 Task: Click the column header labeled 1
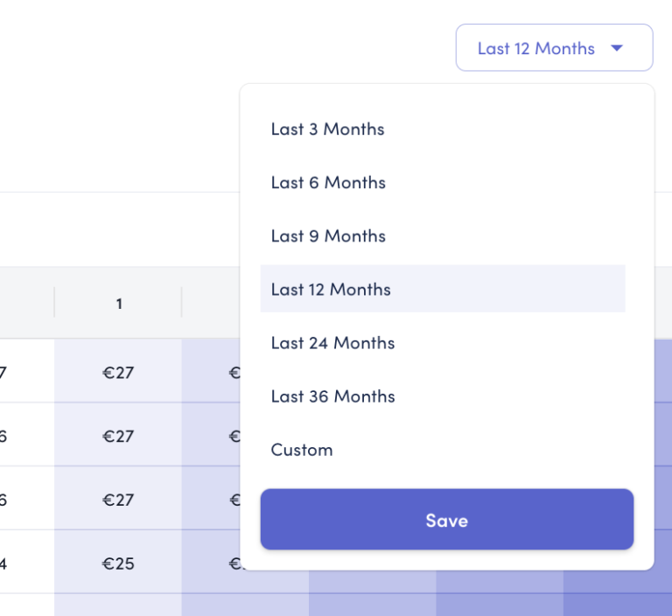pos(118,304)
